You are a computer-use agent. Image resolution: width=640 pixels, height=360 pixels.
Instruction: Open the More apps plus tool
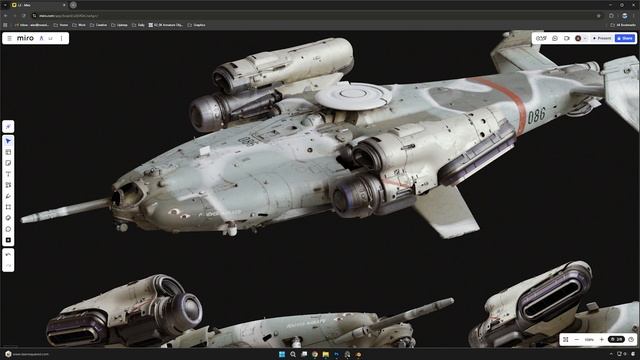(8, 240)
